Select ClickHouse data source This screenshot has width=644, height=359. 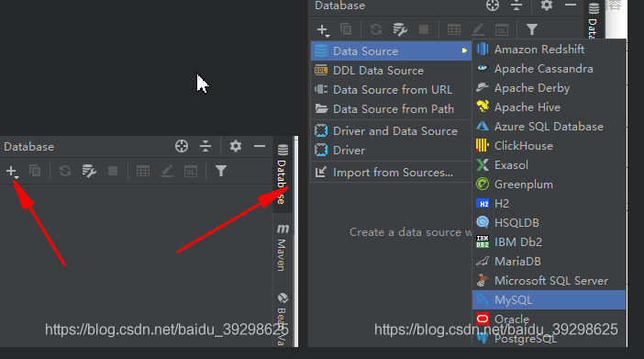tap(550, 146)
